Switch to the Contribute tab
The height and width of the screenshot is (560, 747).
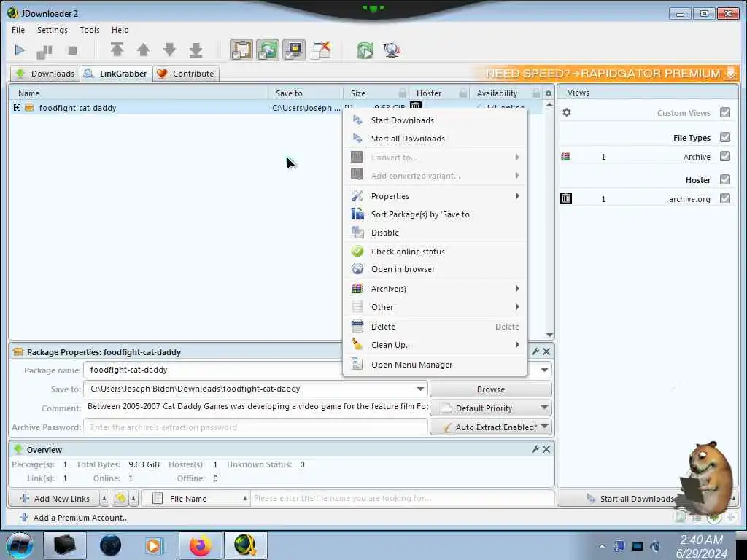click(x=186, y=74)
